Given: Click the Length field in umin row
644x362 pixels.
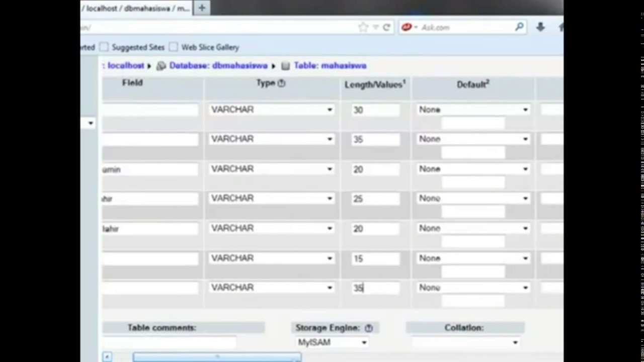Looking at the screenshot, I should (375, 169).
